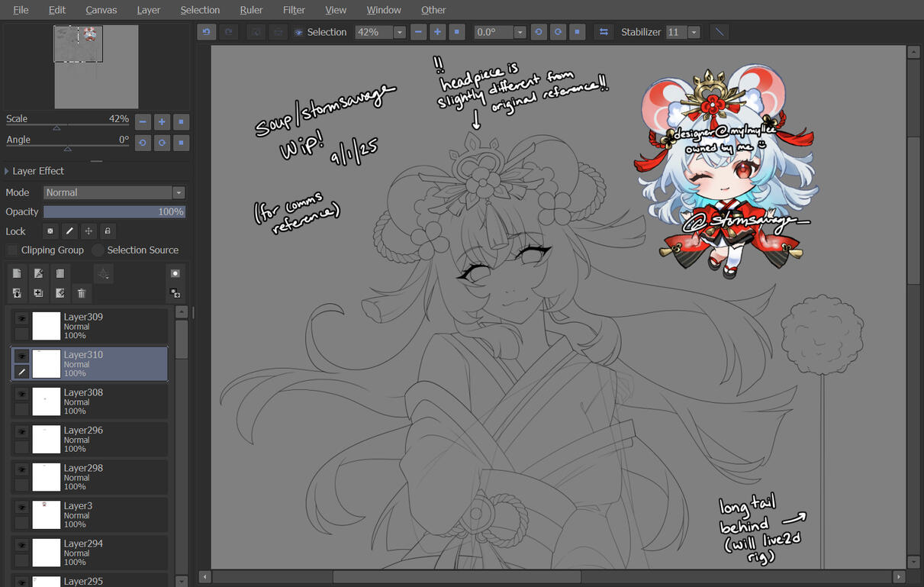
Task: Open the Ruler menu
Action: click(251, 10)
